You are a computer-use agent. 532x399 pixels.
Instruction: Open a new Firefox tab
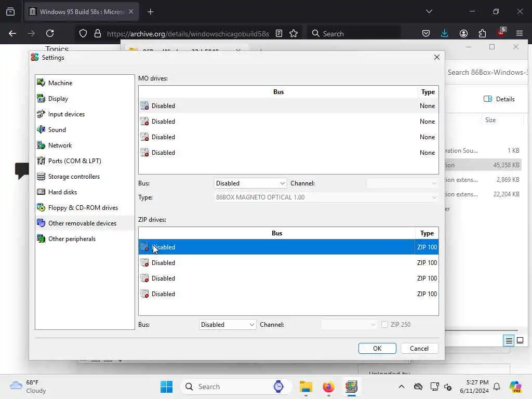150,12
